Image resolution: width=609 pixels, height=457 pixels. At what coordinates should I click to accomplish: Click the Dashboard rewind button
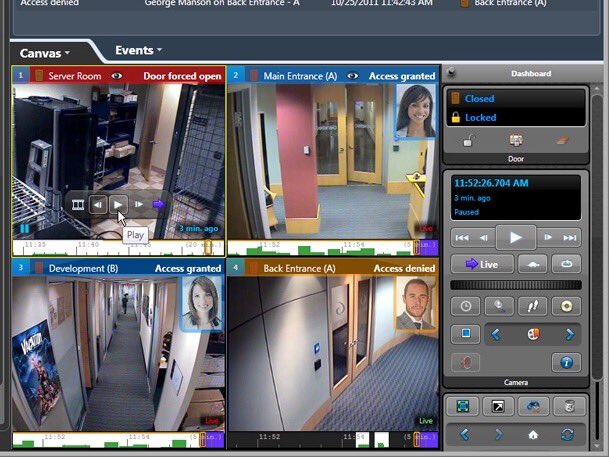coord(484,238)
